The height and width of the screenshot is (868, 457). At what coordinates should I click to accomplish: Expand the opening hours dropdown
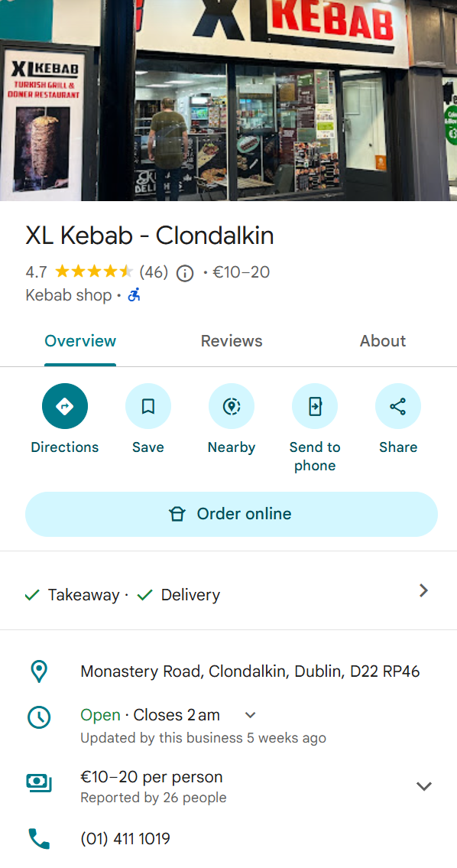[x=249, y=714]
